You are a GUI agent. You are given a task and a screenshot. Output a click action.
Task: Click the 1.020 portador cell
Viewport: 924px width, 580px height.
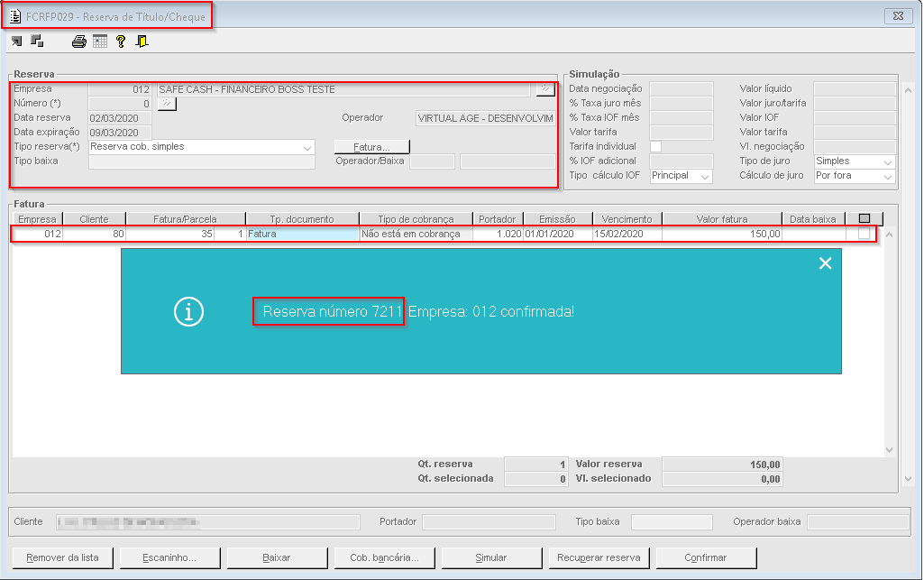pyautogui.click(x=498, y=234)
